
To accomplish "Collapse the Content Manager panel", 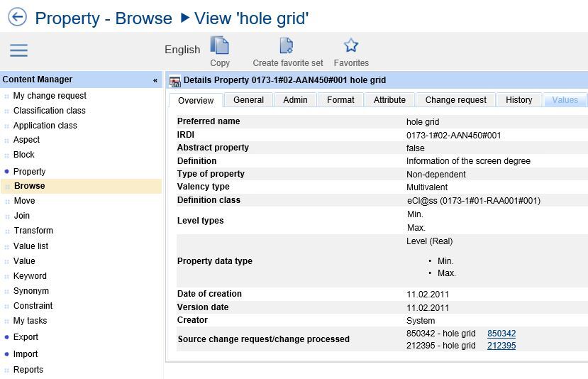I will [155, 80].
